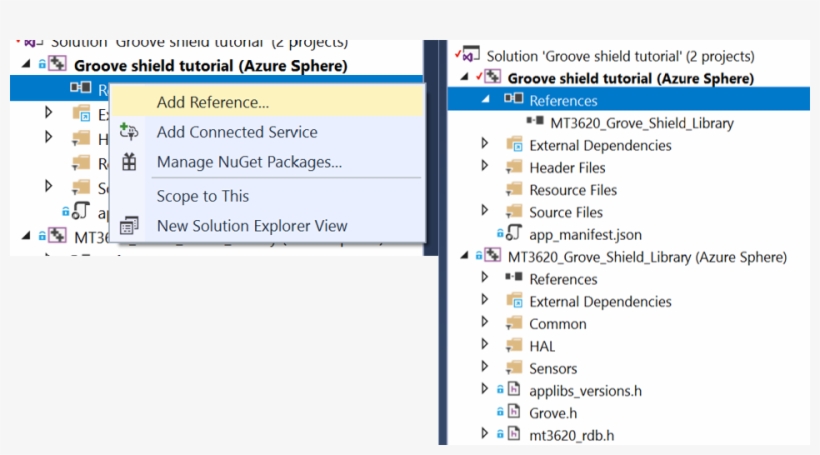This screenshot has height=455, width=820.
Task: Click app_manifest.json file icon in right panel
Action: click(514, 233)
